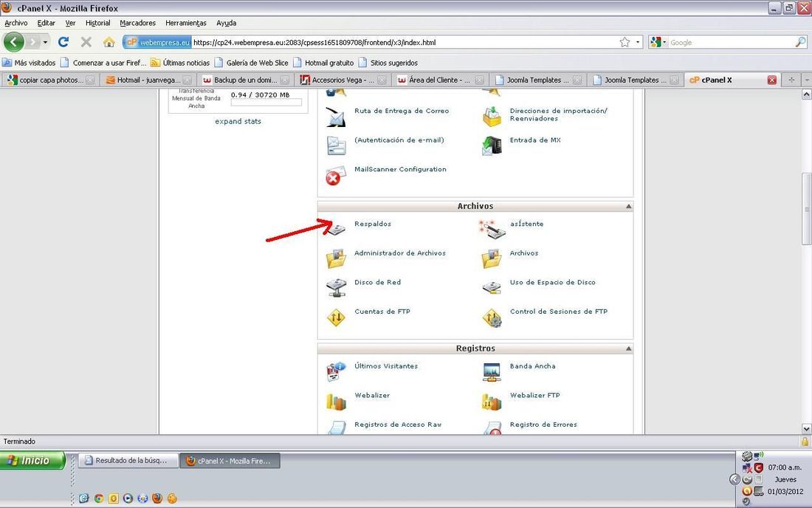Image resolution: width=812 pixels, height=508 pixels.
Task: Open the Marcadores menu
Action: (x=138, y=23)
